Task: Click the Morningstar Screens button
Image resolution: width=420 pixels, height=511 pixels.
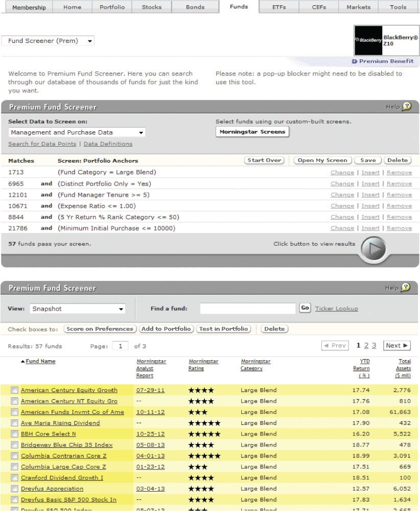Action: click(252, 132)
